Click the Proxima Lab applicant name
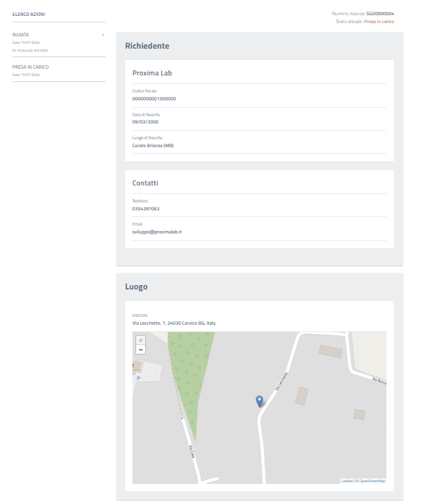 coord(152,73)
